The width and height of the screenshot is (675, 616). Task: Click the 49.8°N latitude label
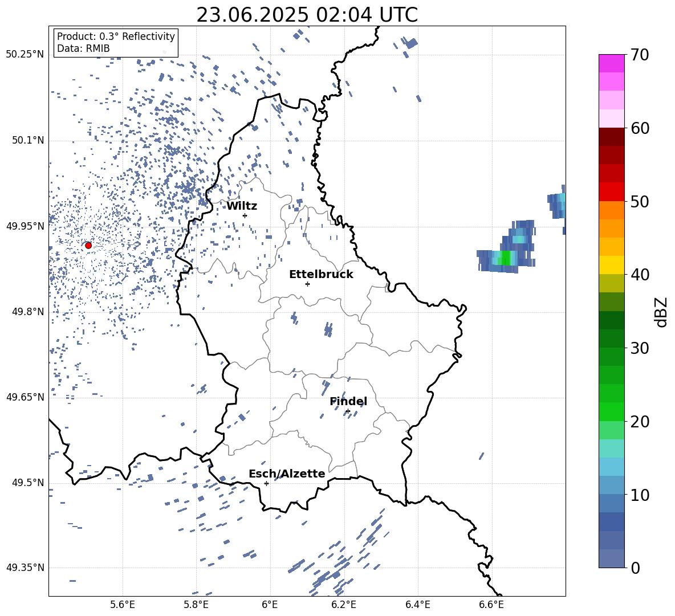point(27,312)
